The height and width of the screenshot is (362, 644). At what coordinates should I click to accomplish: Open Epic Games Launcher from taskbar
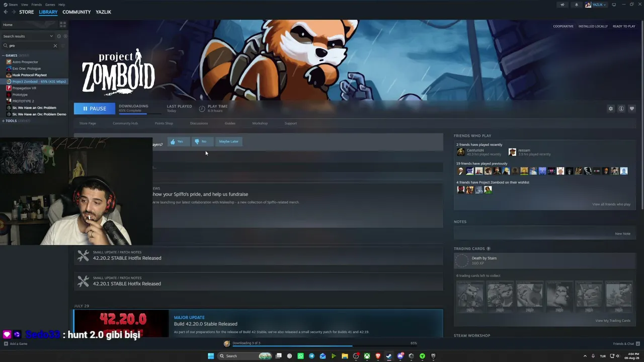pyautogui.click(x=433, y=356)
